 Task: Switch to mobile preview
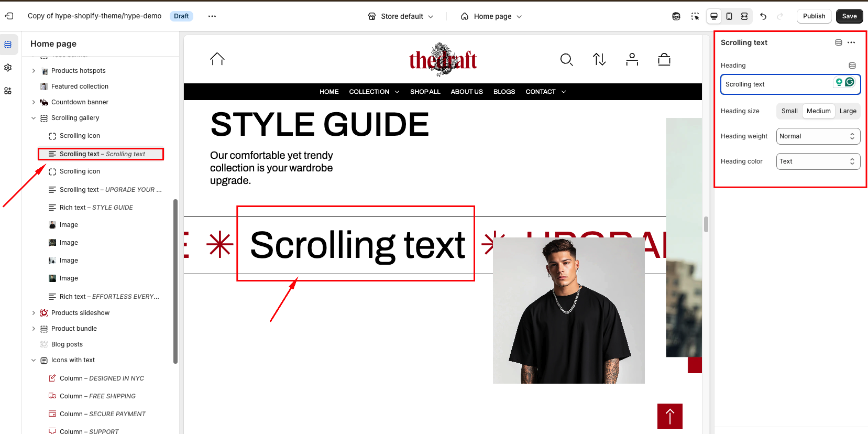(729, 16)
